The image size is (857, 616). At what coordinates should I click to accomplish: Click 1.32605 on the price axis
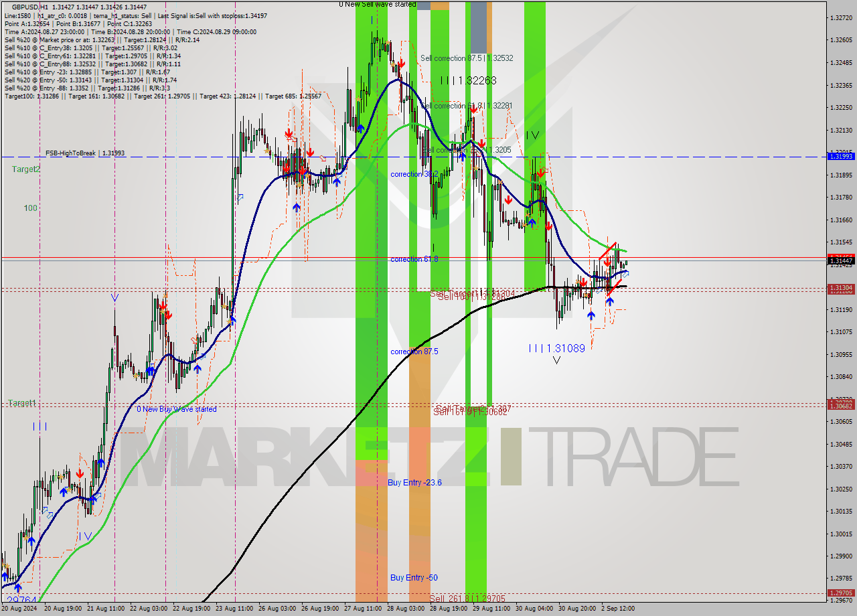841,40
